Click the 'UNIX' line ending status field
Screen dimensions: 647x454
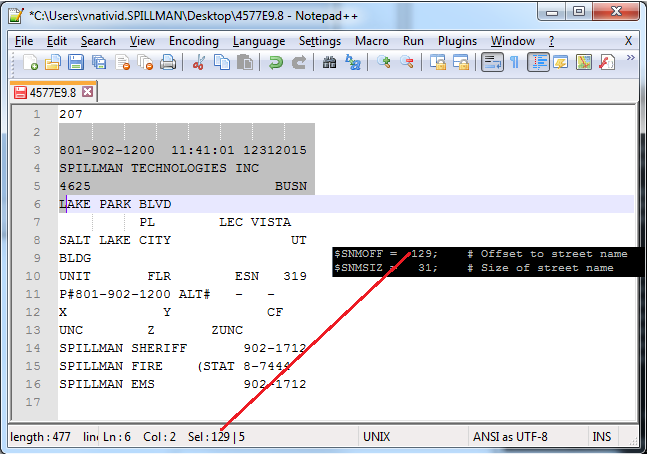click(x=413, y=437)
